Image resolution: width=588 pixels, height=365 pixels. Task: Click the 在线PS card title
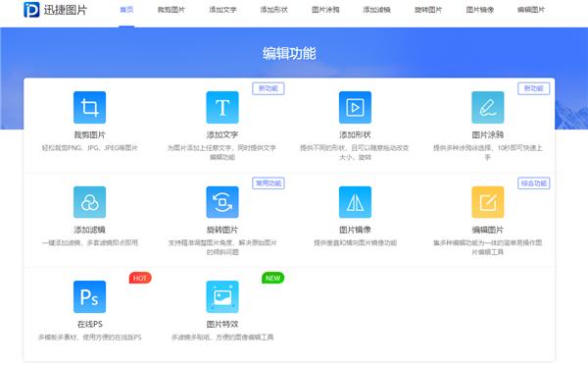click(89, 324)
